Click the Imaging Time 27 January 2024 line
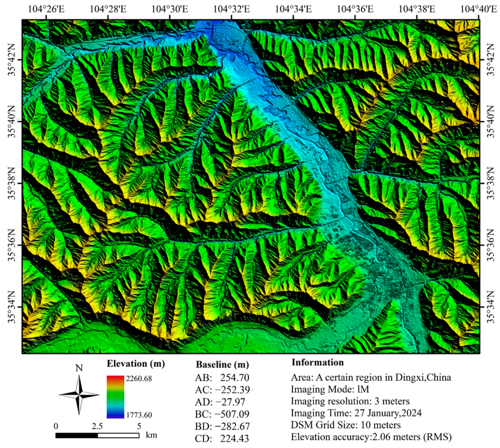The width and height of the screenshot is (500, 448). click(356, 413)
